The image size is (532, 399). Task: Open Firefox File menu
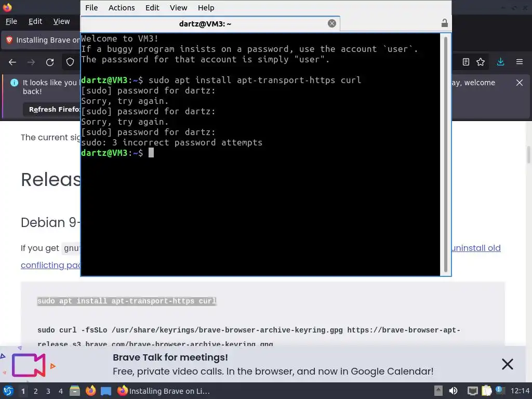tap(11, 21)
